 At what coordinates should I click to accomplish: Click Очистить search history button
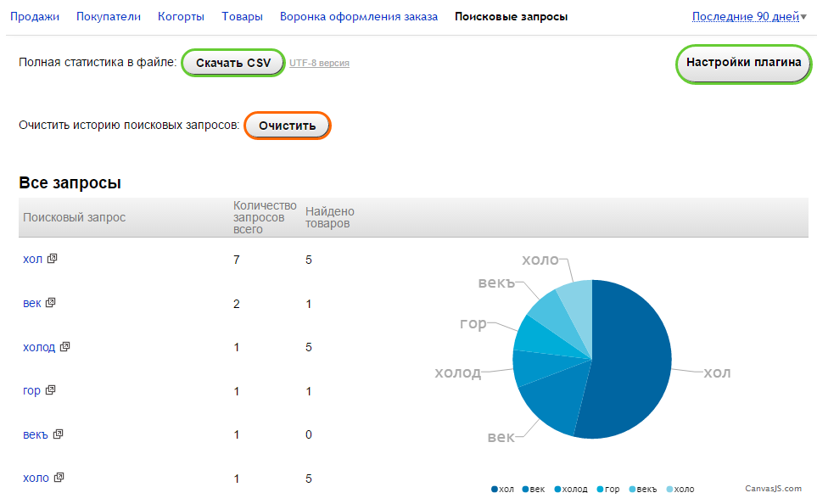coord(287,126)
